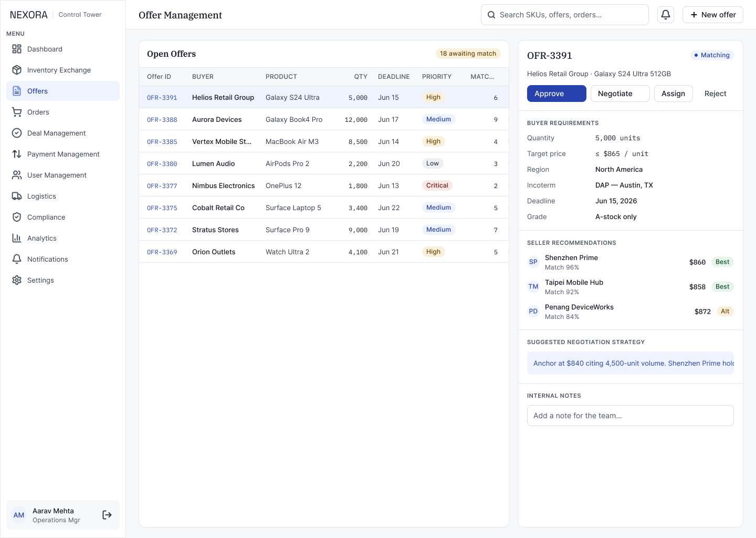The height and width of the screenshot is (538, 756).
Task: Click the Critical priority badge
Action: 437,185
